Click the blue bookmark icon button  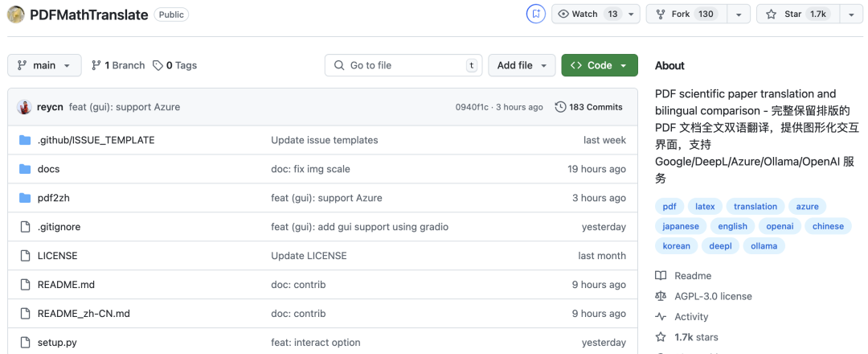(535, 14)
